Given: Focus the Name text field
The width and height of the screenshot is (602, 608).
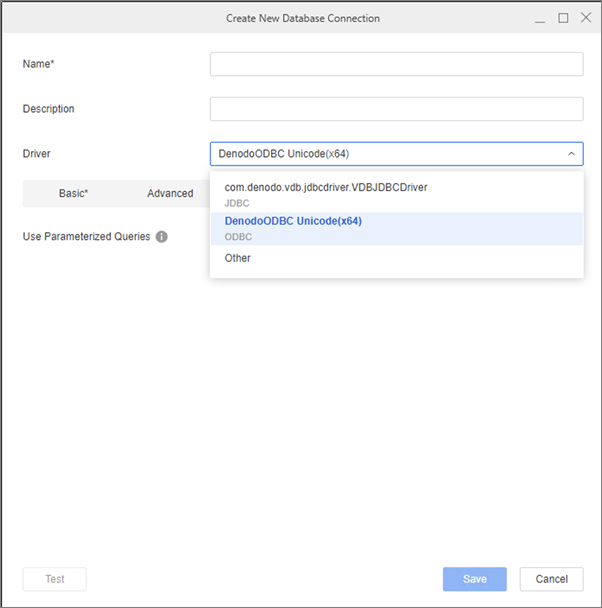Looking at the screenshot, I should (396, 64).
